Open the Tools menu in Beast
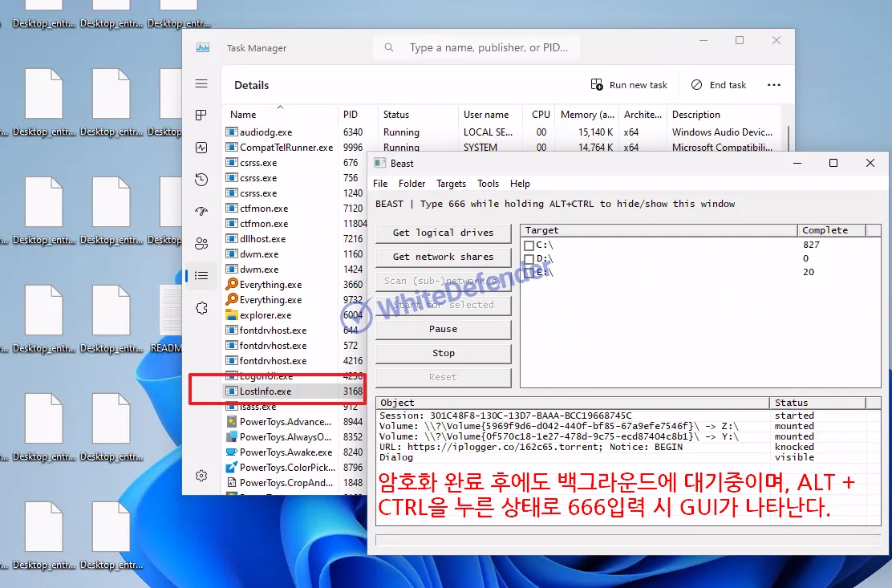This screenshot has height=588, width=892. [488, 184]
